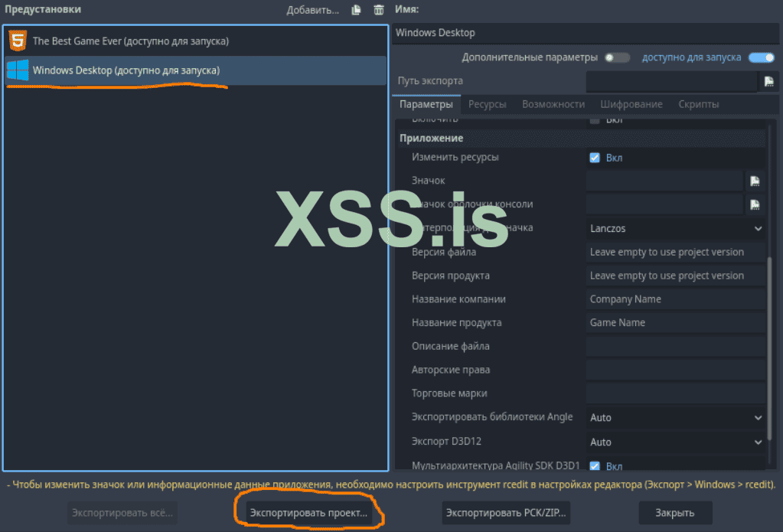Uncheck Изменить ресурсы checkbox

tap(594, 158)
